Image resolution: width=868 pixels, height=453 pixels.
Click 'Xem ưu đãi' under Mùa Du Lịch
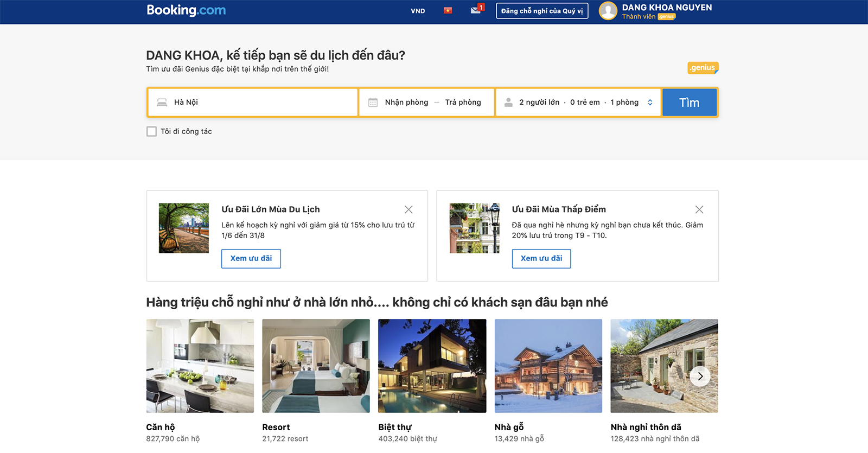(x=251, y=259)
